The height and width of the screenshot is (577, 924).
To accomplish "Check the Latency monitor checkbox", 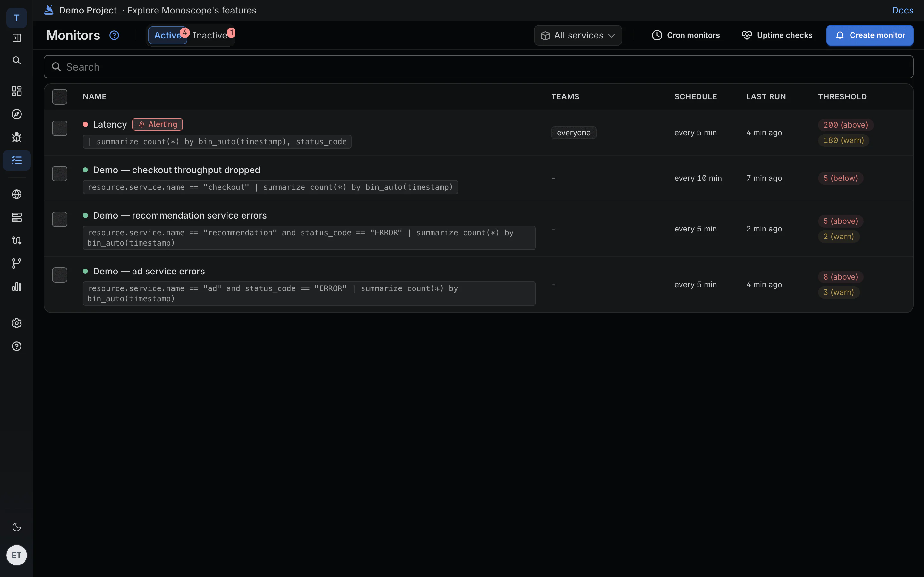I will [x=60, y=128].
